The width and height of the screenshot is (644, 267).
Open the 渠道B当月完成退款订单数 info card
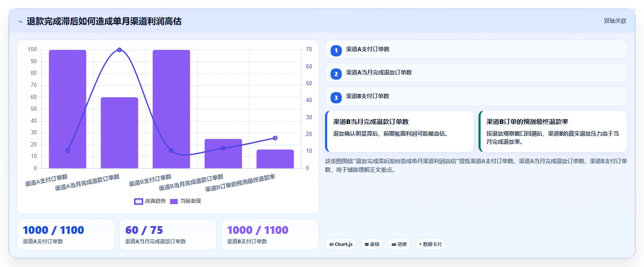tap(399, 131)
